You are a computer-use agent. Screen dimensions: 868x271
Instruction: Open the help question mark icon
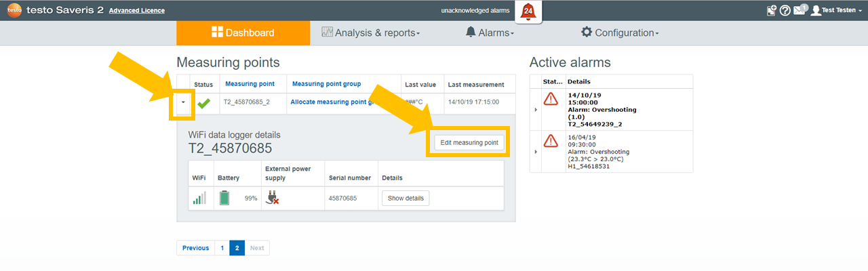[x=785, y=10]
